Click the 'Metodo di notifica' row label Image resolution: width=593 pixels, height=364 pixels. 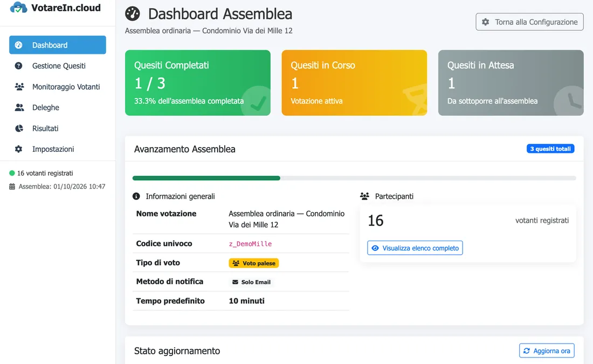tap(170, 282)
